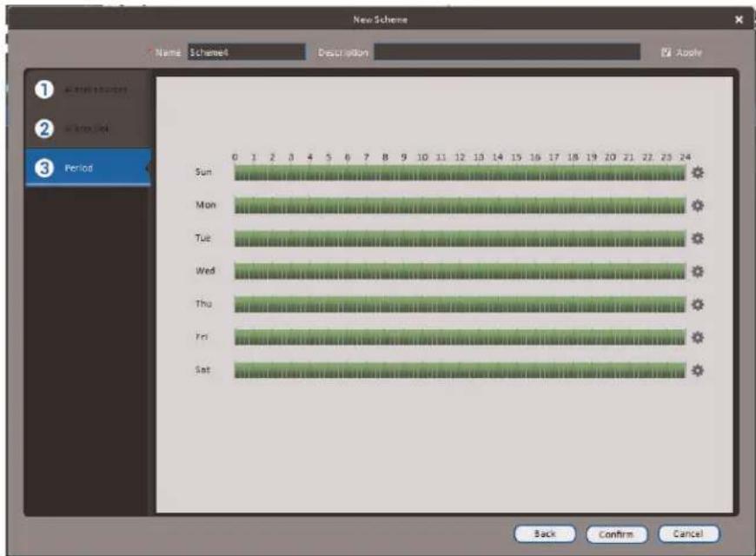Viewport: 756px width, 556px height.
Task: Click the Wed time period bar
Action: [x=460, y=272]
